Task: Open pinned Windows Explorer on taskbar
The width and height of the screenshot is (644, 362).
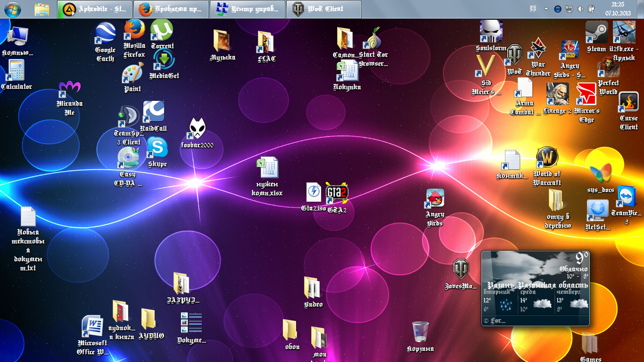Action: (x=43, y=9)
